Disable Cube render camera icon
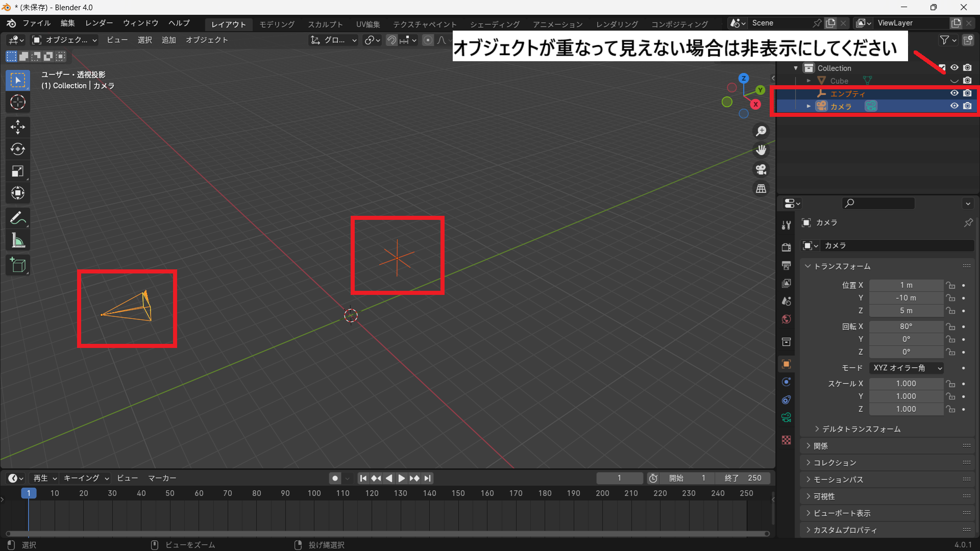This screenshot has height=551, width=980. 967,81
